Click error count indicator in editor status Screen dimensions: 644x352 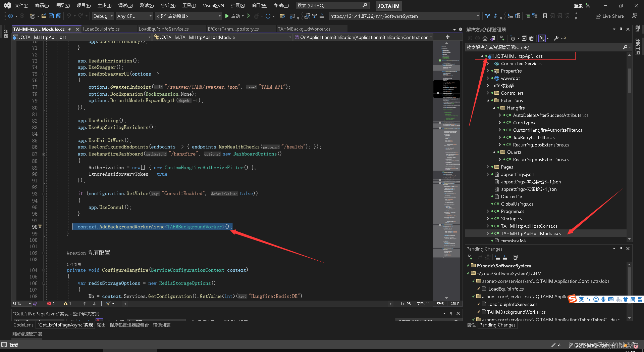(x=51, y=304)
